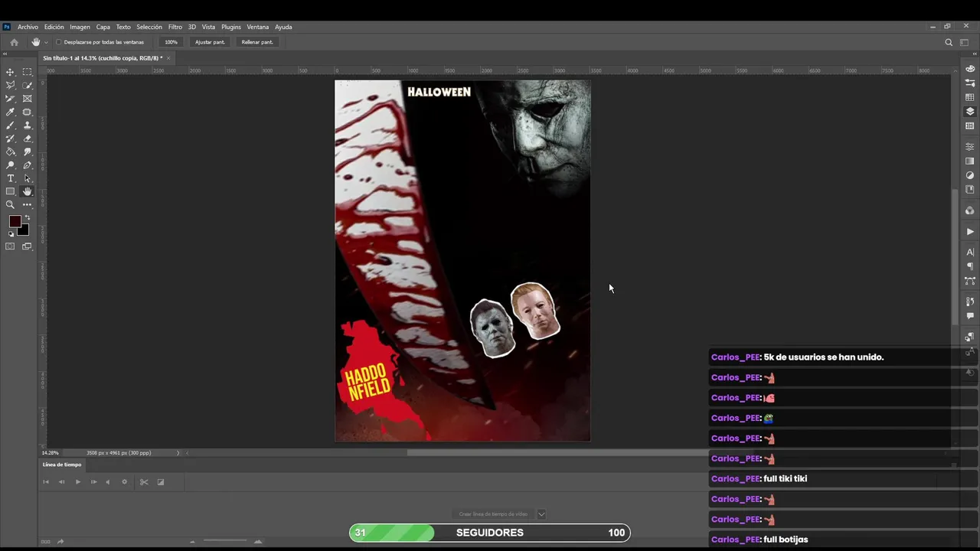Image resolution: width=980 pixels, height=551 pixels.
Task: Click the Search magnifier icon top right
Action: click(x=949, y=42)
